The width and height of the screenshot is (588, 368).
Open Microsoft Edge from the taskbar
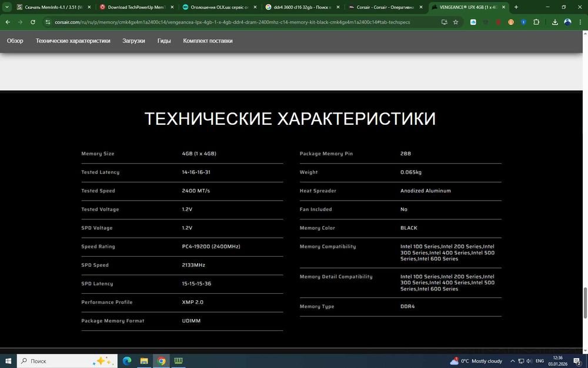pos(127,361)
